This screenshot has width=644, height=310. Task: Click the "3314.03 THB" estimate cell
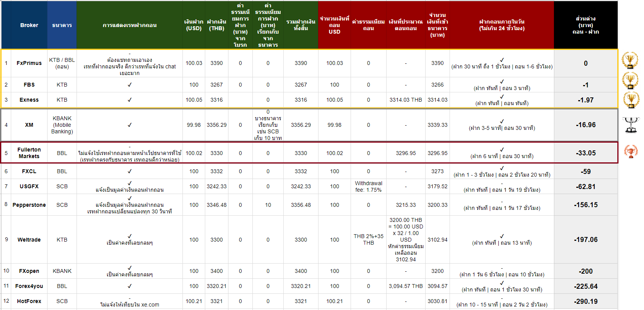click(405, 100)
